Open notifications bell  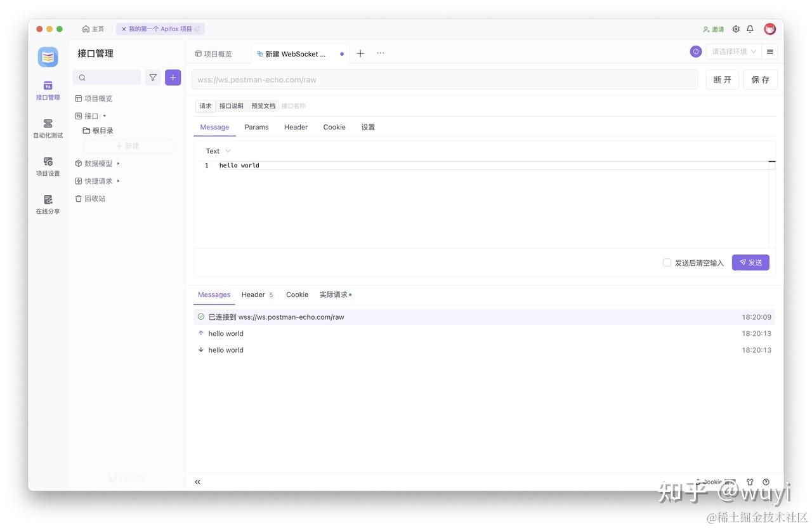click(750, 29)
